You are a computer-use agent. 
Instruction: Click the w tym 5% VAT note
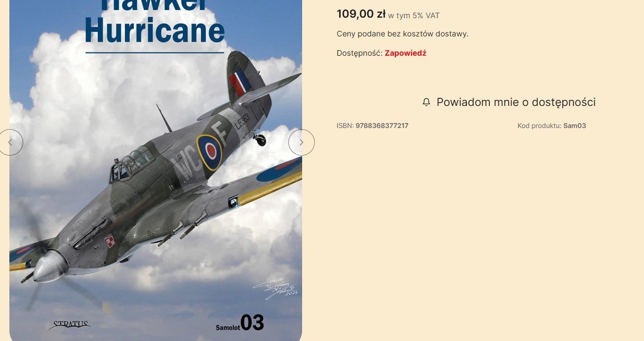pos(414,15)
